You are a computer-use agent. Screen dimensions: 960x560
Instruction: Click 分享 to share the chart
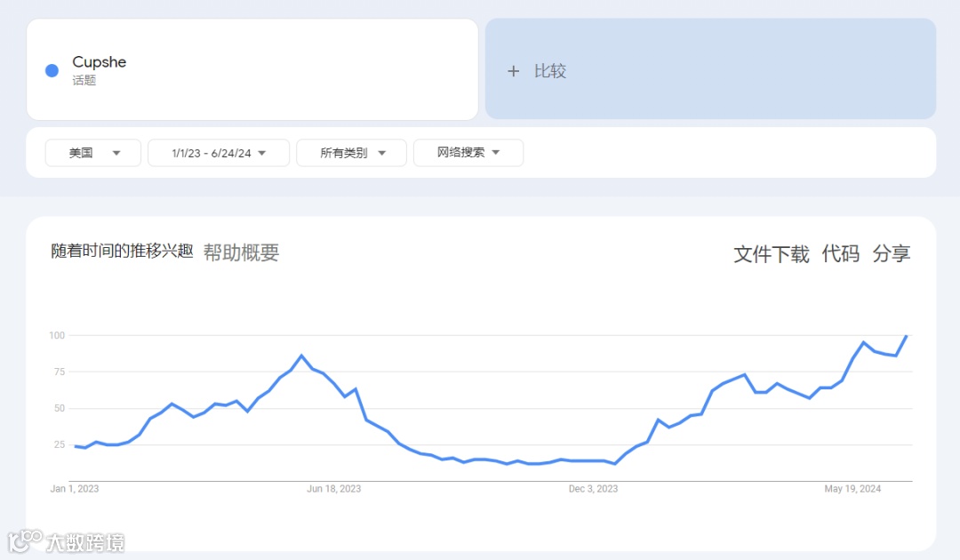click(892, 253)
